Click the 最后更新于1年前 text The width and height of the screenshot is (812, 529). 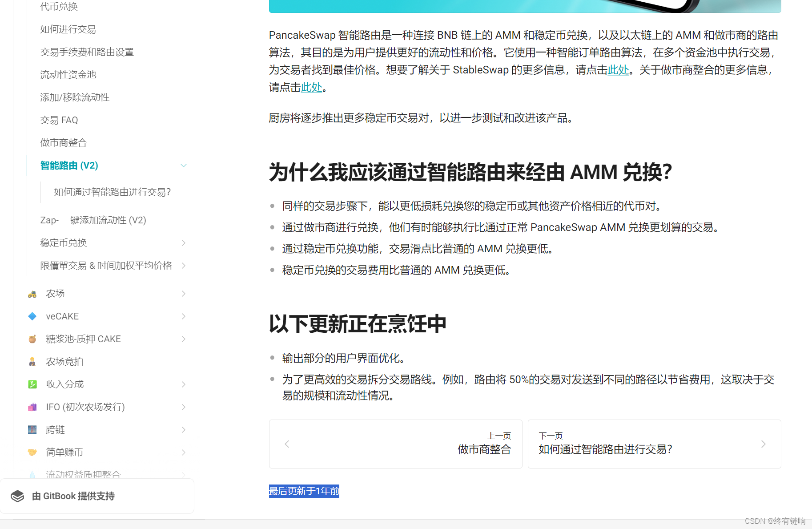[x=304, y=491]
